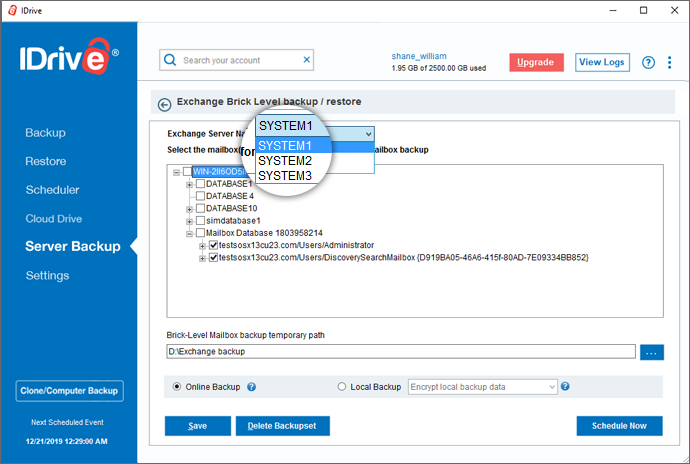690x464 pixels.
Task: Open the help question mark icon in header
Action: click(648, 63)
